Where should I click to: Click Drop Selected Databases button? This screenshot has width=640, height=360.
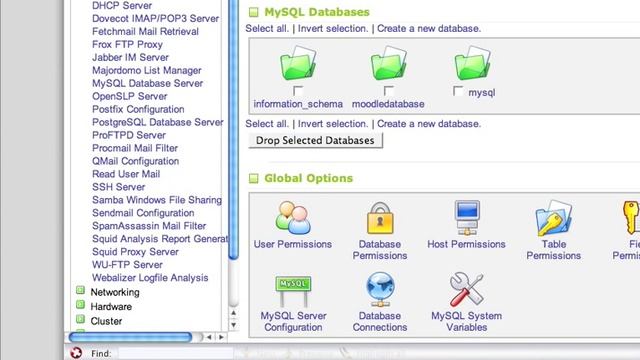point(316,140)
